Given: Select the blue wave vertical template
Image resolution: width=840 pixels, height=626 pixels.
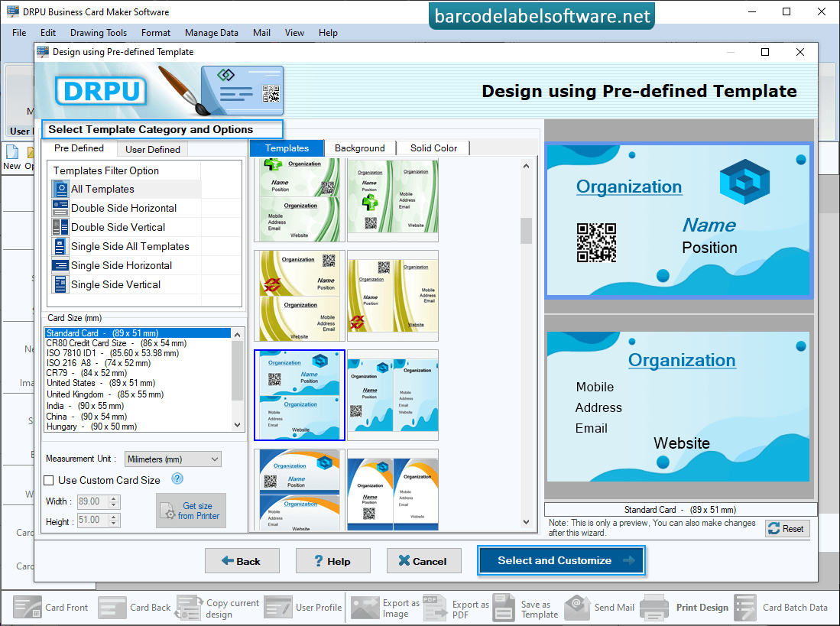Looking at the screenshot, I should pyautogui.click(x=393, y=395).
